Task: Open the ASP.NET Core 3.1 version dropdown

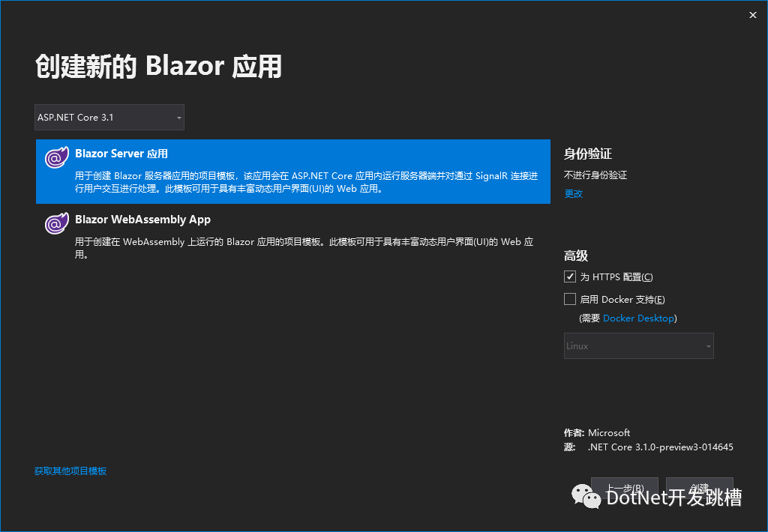Action: pos(109,118)
